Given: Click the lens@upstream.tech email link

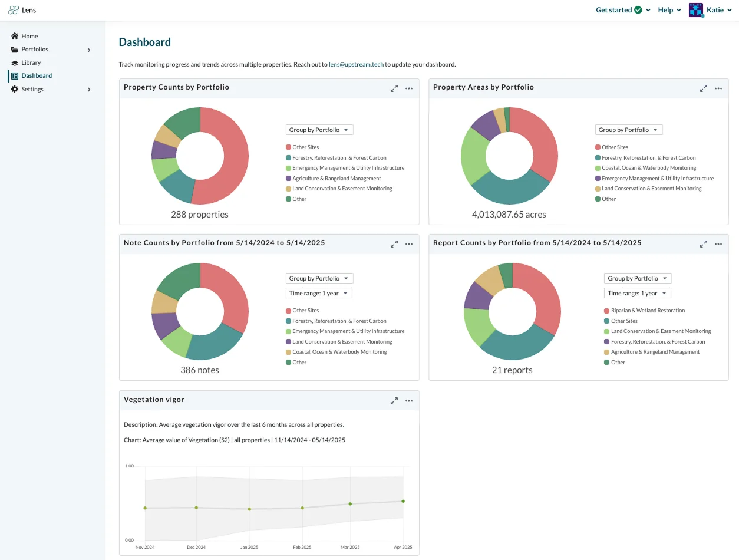Looking at the screenshot, I should pyautogui.click(x=357, y=64).
